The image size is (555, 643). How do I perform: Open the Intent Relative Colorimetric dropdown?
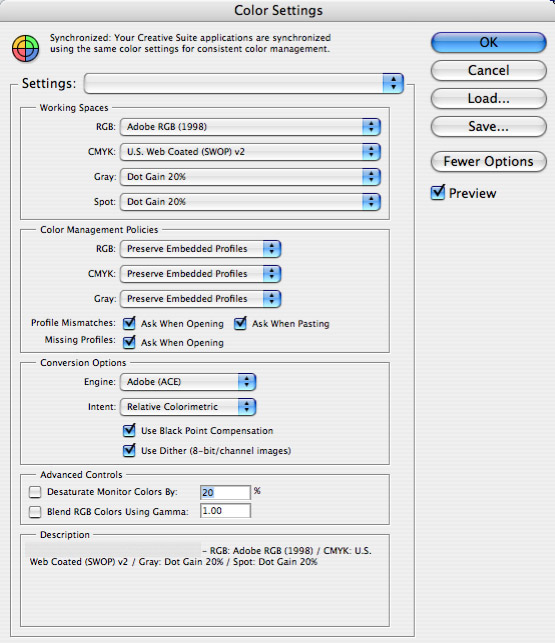click(x=188, y=407)
